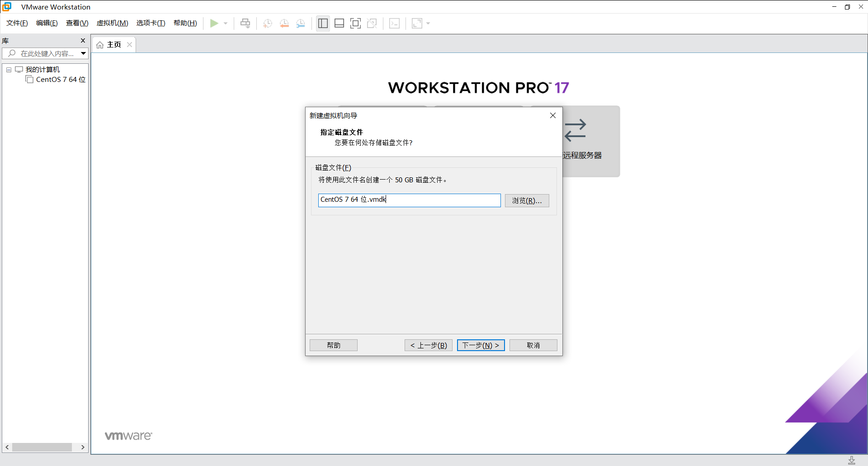Open the 选项卡(T) menu

(x=151, y=23)
